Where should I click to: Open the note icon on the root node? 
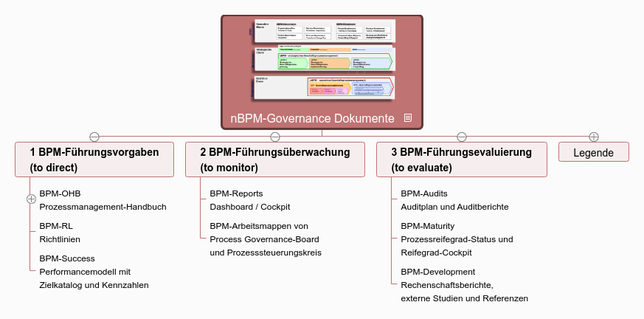(408, 118)
